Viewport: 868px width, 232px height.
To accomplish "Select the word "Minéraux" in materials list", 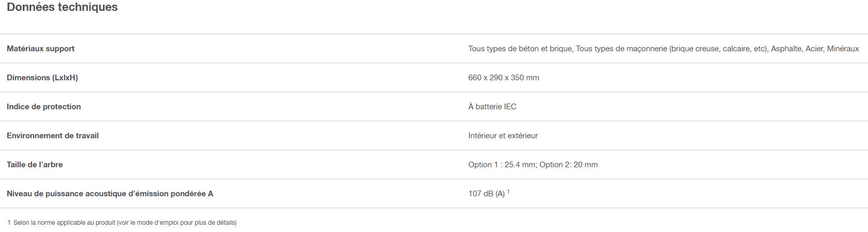I will 843,49.
